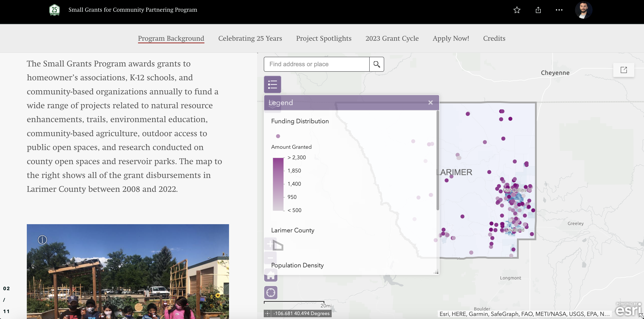Close the Legend panel
The width and height of the screenshot is (644, 319).
(430, 103)
